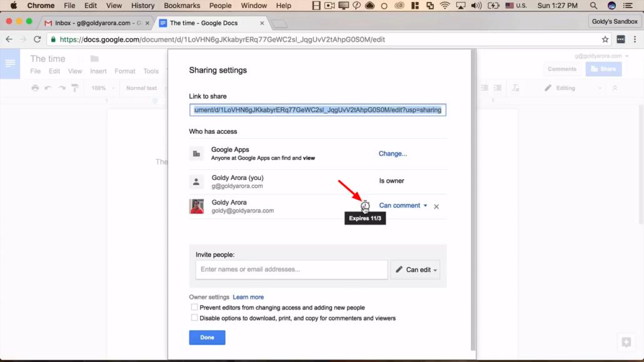
Task: Click the browser Forward arrow
Action: pos(23,39)
